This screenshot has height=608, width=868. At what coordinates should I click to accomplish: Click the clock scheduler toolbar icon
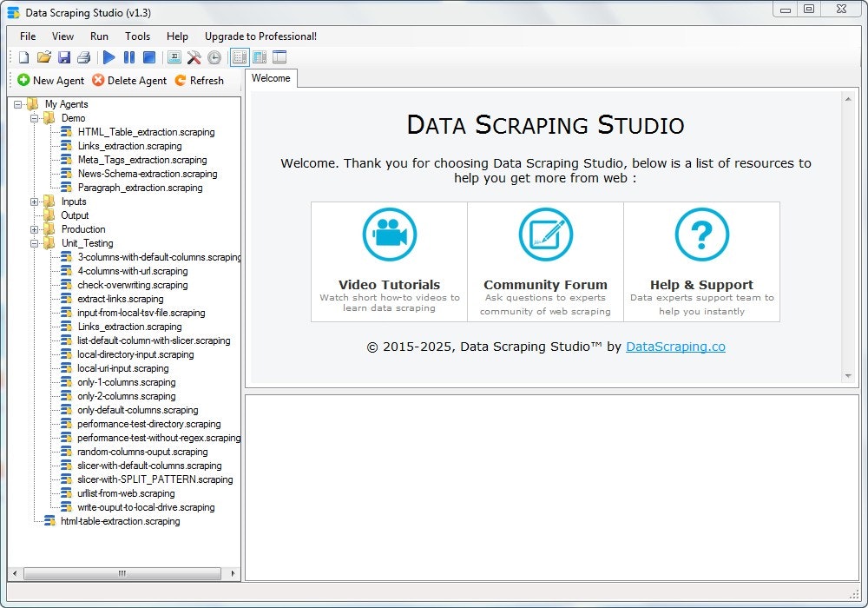pyautogui.click(x=214, y=57)
